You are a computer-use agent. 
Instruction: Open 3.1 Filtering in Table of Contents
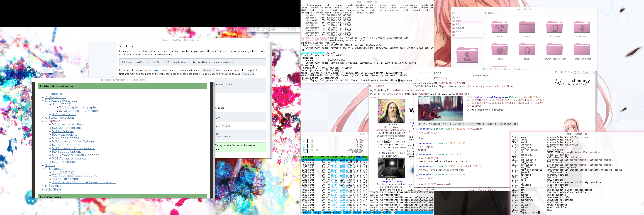click(x=61, y=104)
